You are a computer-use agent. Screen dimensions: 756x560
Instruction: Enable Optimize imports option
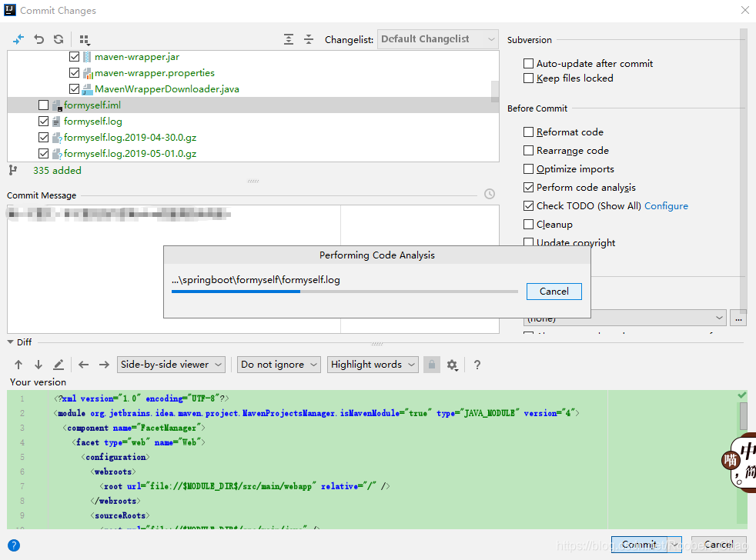(x=528, y=168)
